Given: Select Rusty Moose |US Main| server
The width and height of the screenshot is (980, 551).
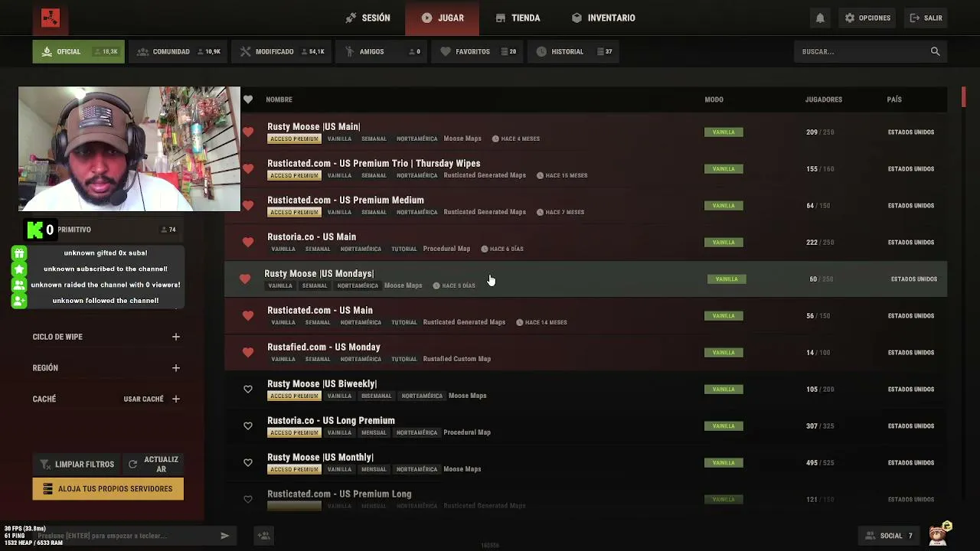Looking at the screenshot, I should click(x=586, y=132).
